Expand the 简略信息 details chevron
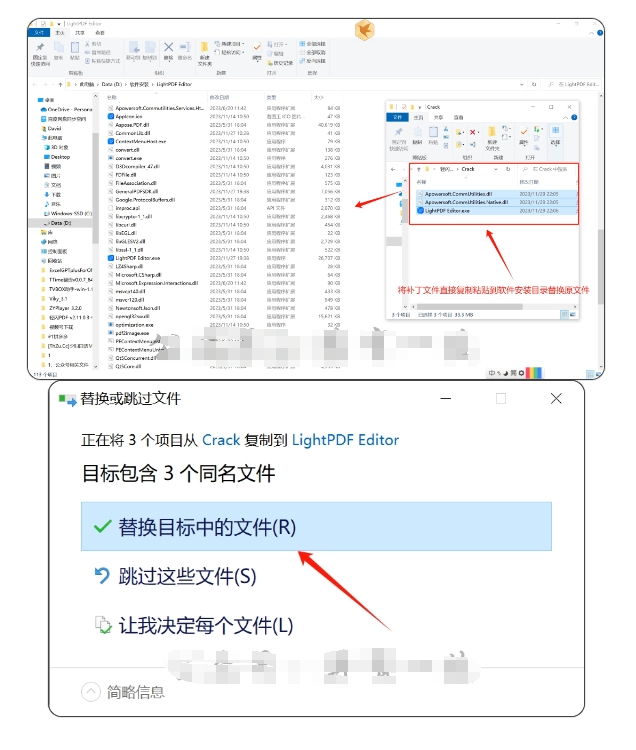This screenshot has height=750, width=636. (x=91, y=691)
